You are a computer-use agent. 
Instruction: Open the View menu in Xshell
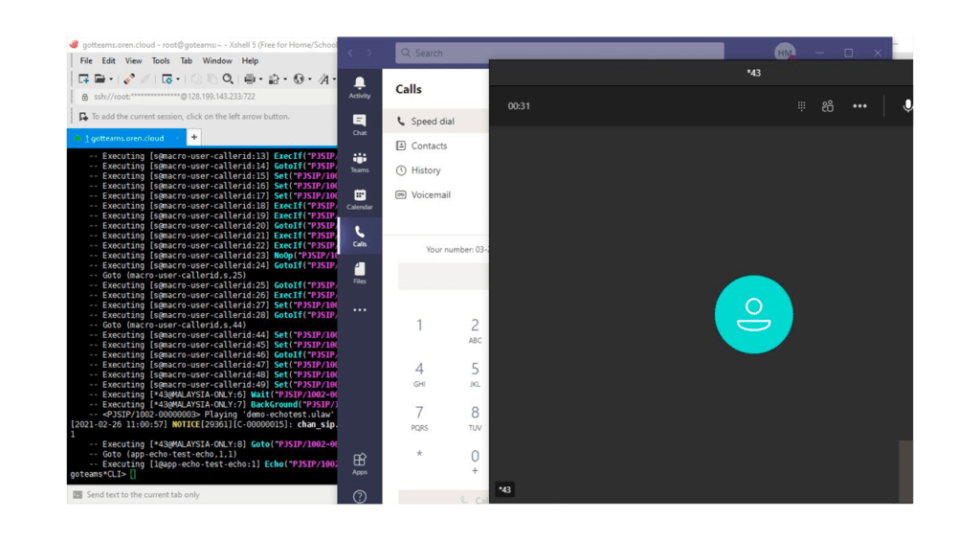133,60
